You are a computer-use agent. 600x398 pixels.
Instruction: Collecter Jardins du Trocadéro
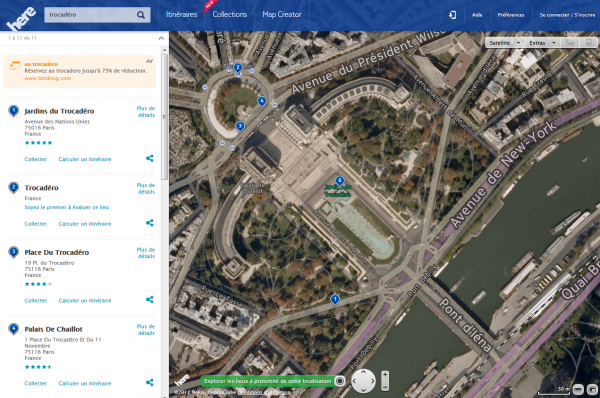coord(36,159)
